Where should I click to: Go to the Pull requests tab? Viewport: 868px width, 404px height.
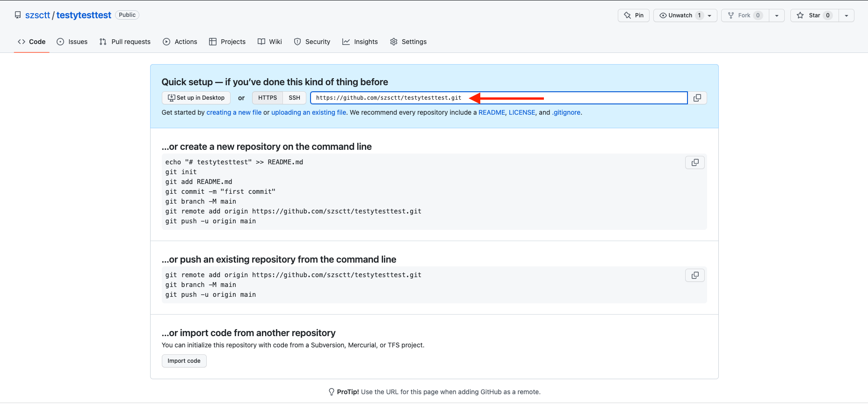[x=125, y=42]
